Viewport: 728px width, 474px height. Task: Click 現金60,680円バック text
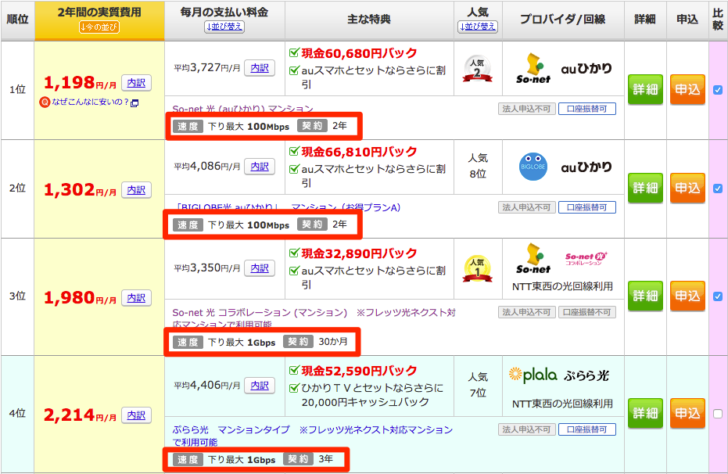359,53
